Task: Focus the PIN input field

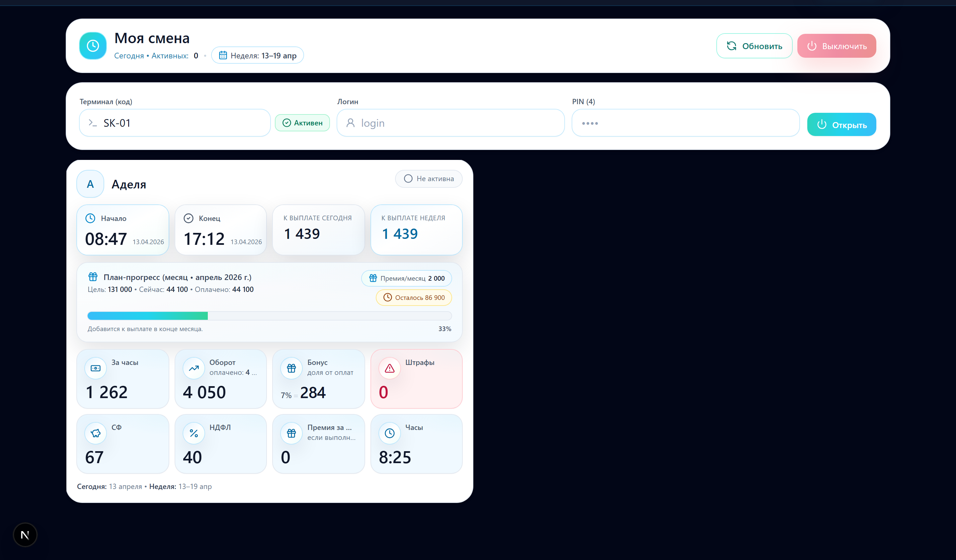Action: [685, 123]
